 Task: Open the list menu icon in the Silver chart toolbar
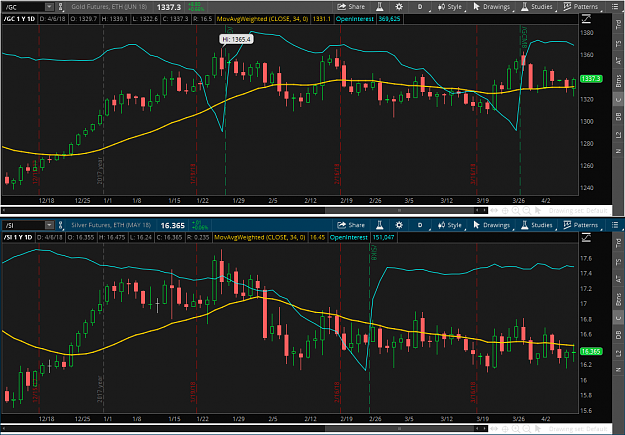(x=615, y=225)
